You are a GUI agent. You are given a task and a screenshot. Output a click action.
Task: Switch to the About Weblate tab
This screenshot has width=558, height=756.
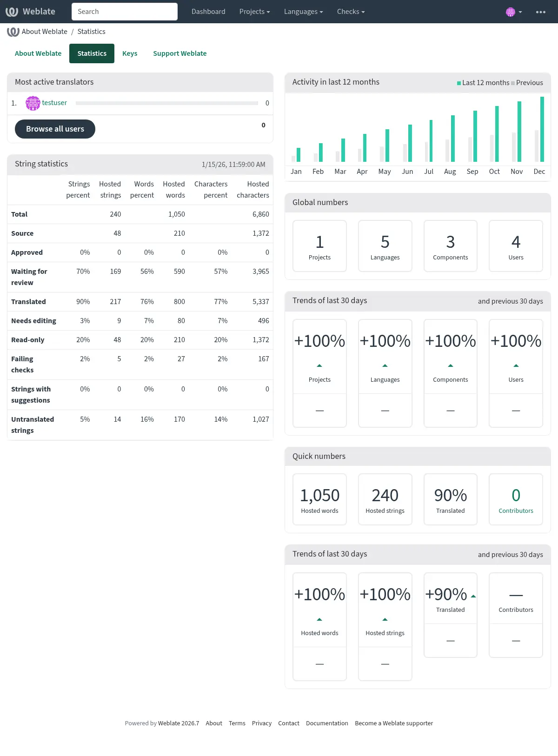[x=38, y=53]
